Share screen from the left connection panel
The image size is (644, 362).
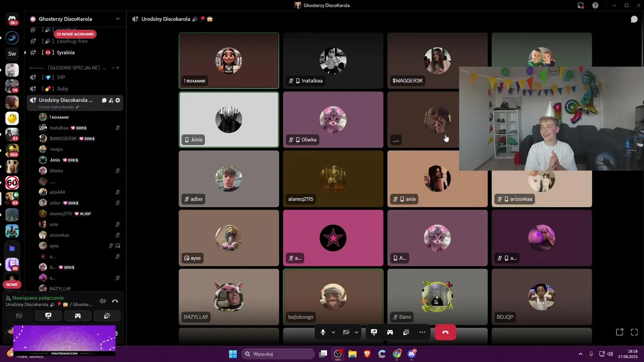48,316
